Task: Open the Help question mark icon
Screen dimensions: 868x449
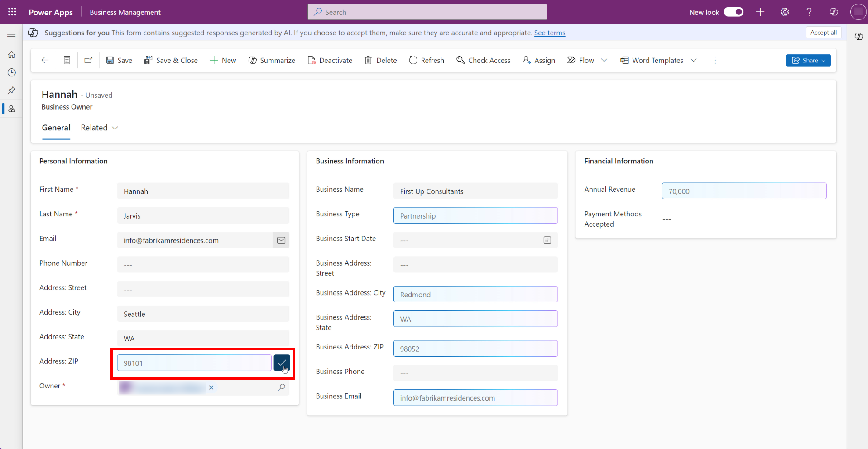Action: [x=809, y=12]
